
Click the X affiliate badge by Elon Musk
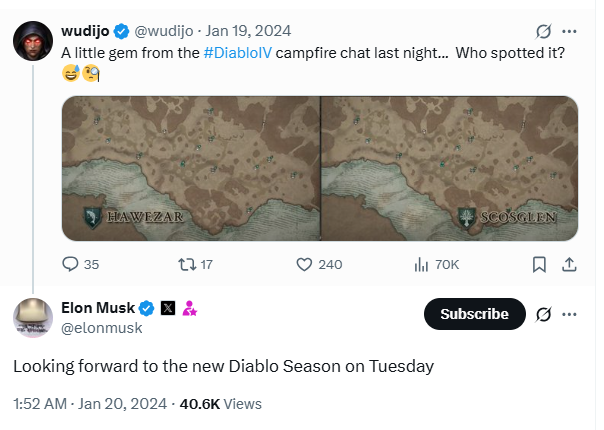(168, 308)
